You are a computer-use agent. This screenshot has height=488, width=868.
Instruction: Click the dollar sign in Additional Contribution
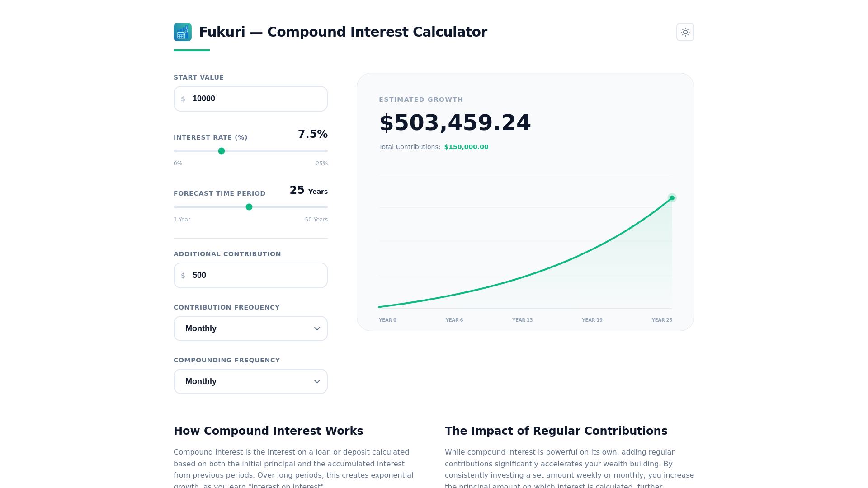pyautogui.click(x=183, y=276)
